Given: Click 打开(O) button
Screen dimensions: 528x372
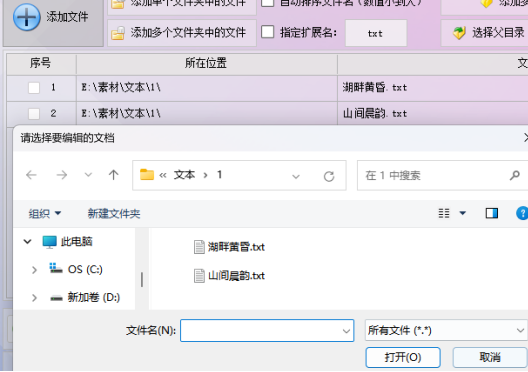Looking at the screenshot, I should pyautogui.click(x=403, y=357).
